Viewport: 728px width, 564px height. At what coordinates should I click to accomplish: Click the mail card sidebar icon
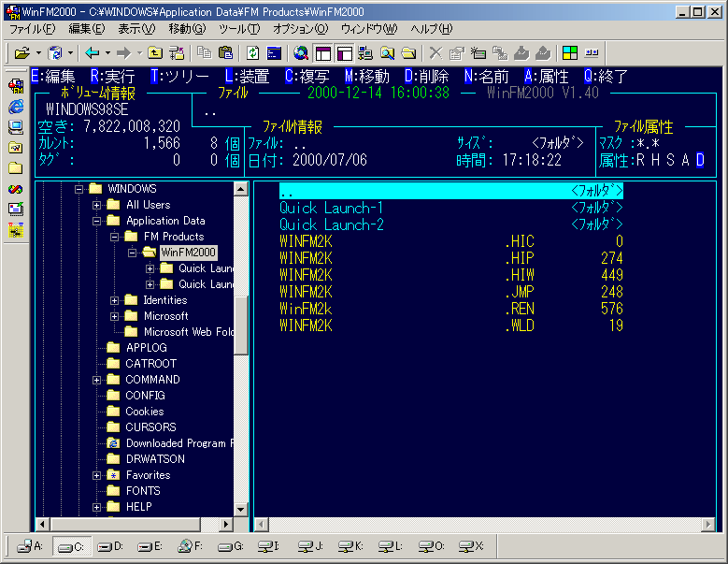(x=16, y=210)
